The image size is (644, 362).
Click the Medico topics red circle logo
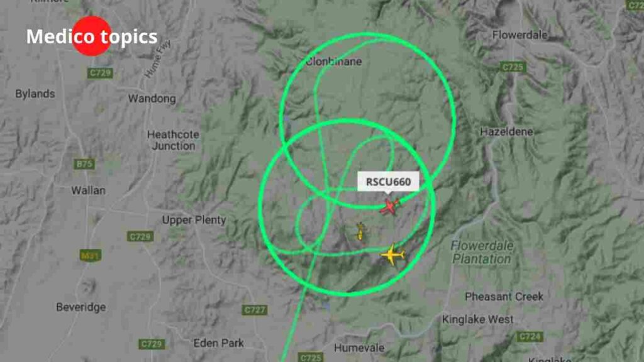(x=92, y=36)
